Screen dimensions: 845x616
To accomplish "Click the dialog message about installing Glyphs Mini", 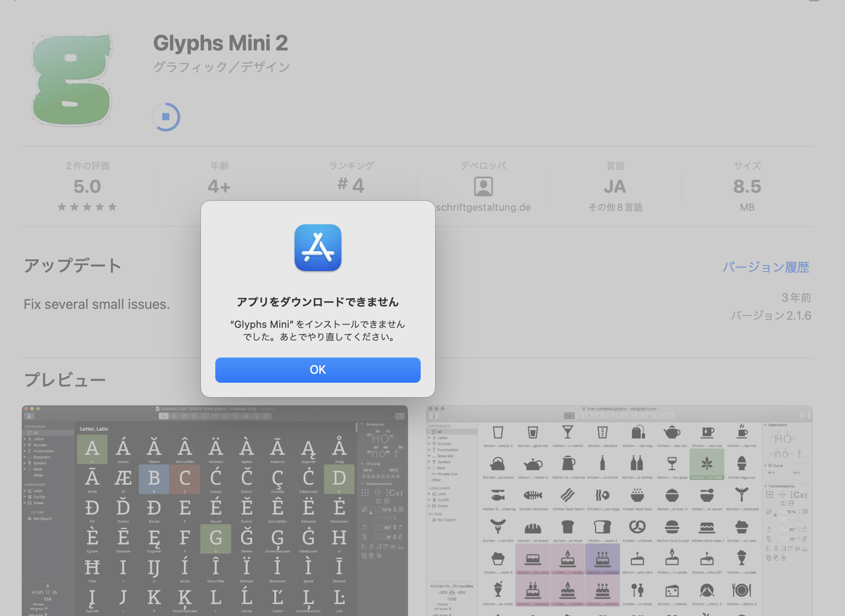I will [318, 331].
